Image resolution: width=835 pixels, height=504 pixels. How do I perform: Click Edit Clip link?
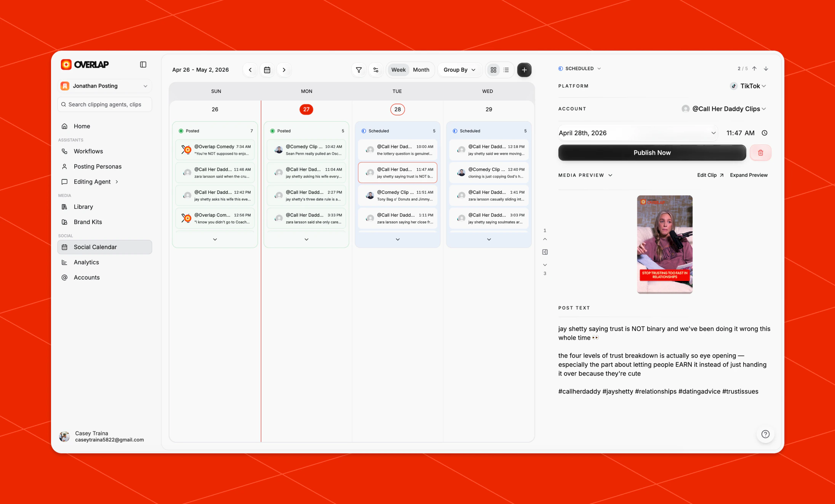(x=710, y=175)
